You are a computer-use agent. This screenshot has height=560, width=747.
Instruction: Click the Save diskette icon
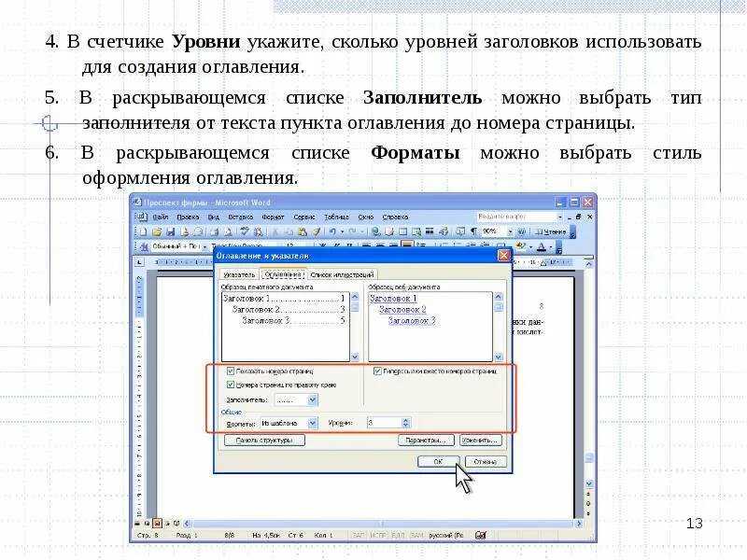[171, 231]
